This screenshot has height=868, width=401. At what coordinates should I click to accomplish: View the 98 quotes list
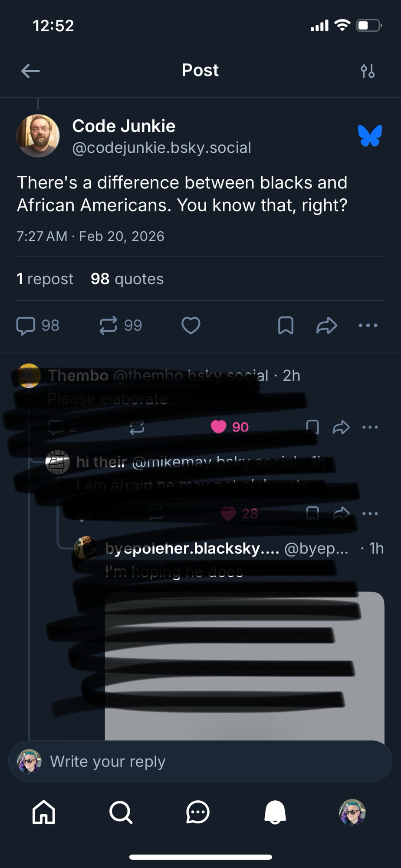click(127, 279)
